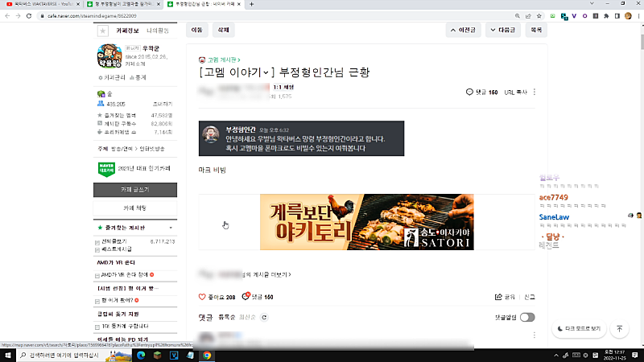Click URL 복사 link
This screenshot has height=362, width=644.
tap(515, 93)
